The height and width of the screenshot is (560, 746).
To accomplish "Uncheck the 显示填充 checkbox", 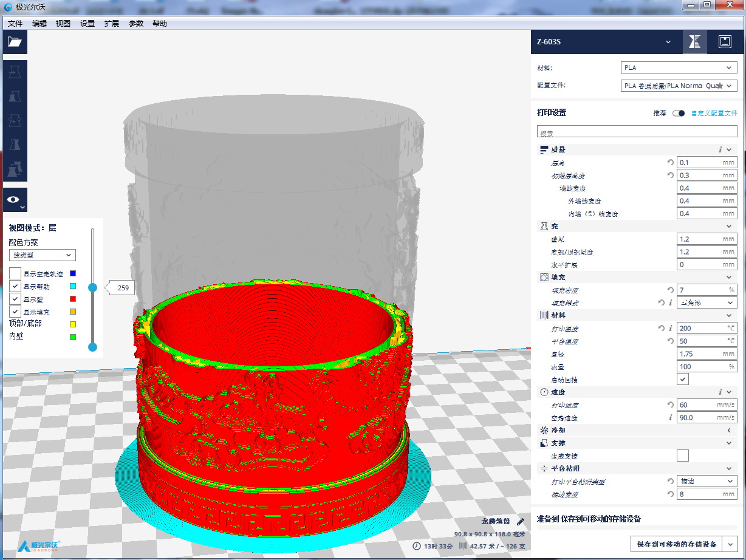I will click(15, 312).
